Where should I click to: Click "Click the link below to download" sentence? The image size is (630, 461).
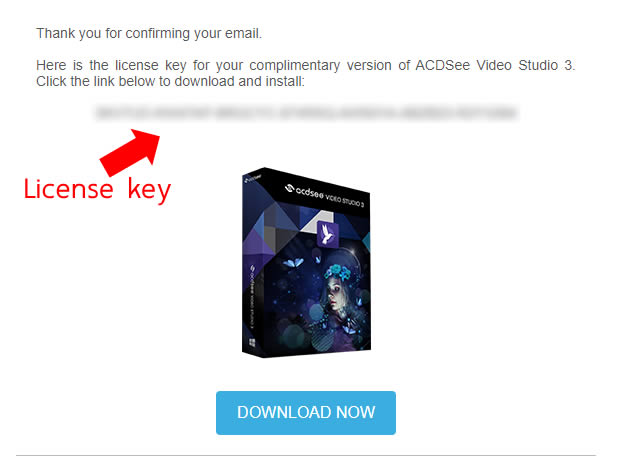pyautogui.click(x=170, y=82)
